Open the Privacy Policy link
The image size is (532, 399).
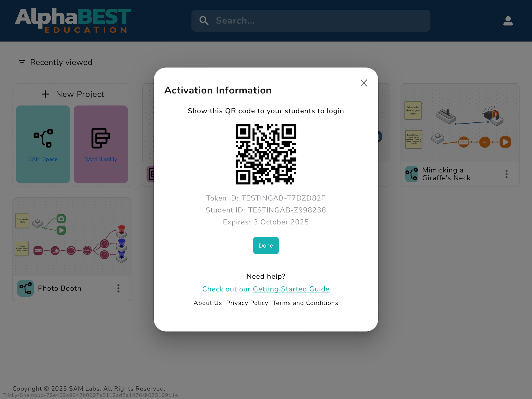tap(247, 303)
